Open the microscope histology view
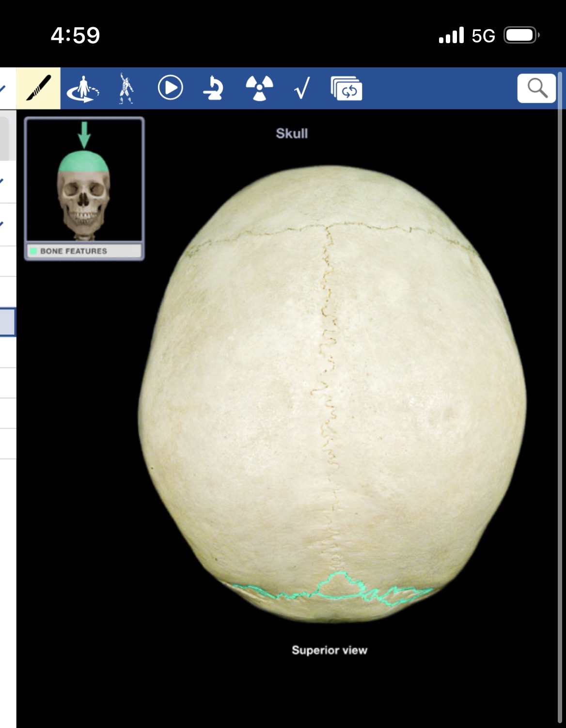This screenshot has width=566, height=728. pyautogui.click(x=213, y=88)
